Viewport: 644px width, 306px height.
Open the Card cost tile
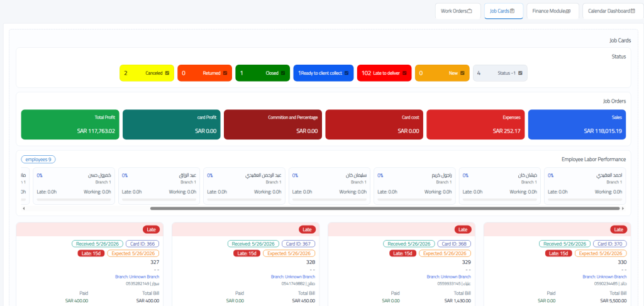pyautogui.click(x=374, y=124)
